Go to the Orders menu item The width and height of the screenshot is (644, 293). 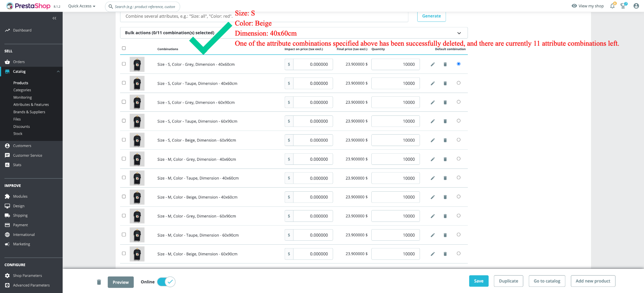point(19,62)
